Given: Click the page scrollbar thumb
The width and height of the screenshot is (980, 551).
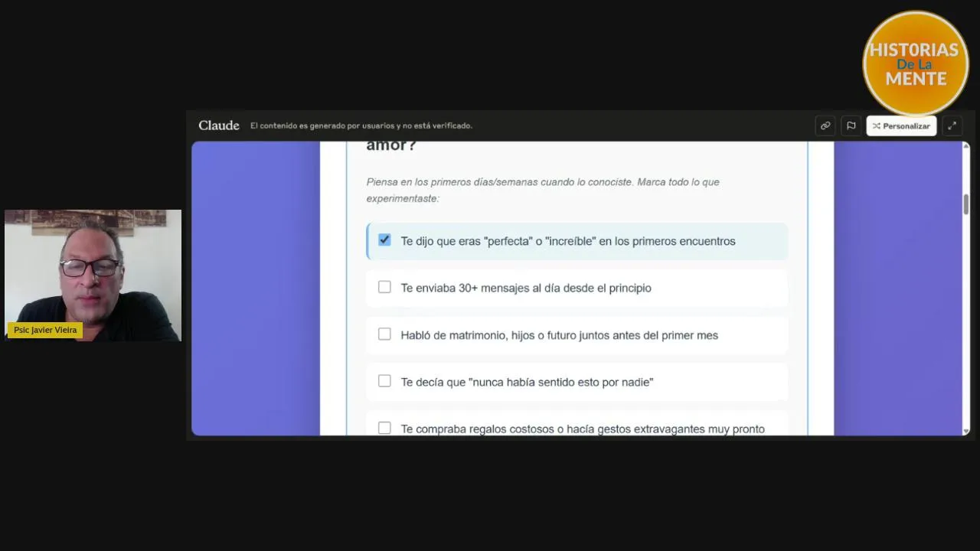Looking at the screenshot, I should coord(966,204).
